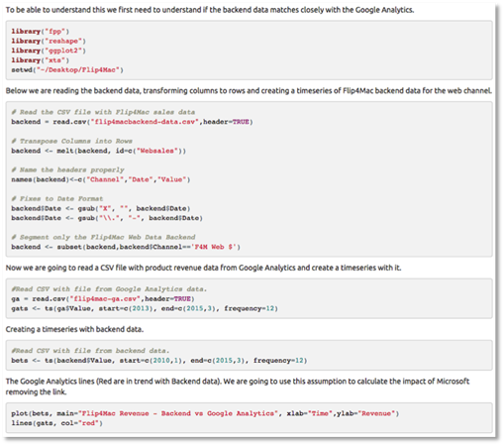Click the read.csv flip4mac-ga.csv line
Screen dimensions: 504x445
(x=103, y=298)
